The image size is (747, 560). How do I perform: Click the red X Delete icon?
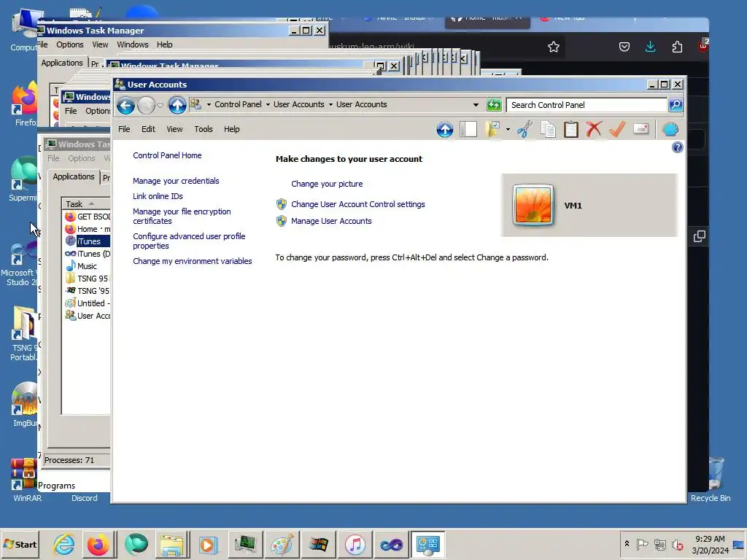pos(594,129)
